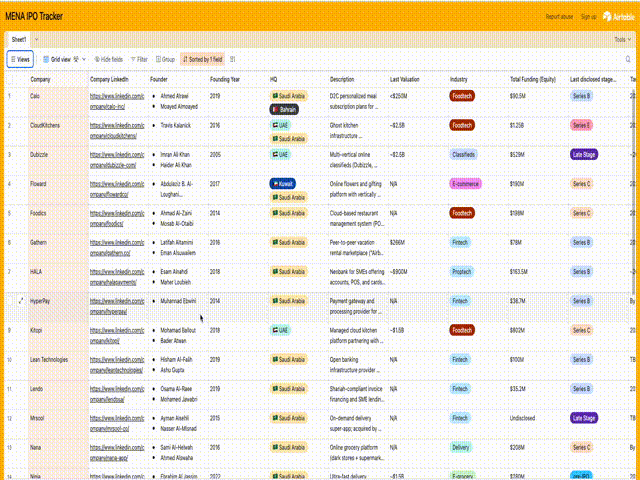Click Undisclosed funding cell for Mrsool
Viewport: 640px width, 480px height.
[538, 424]
